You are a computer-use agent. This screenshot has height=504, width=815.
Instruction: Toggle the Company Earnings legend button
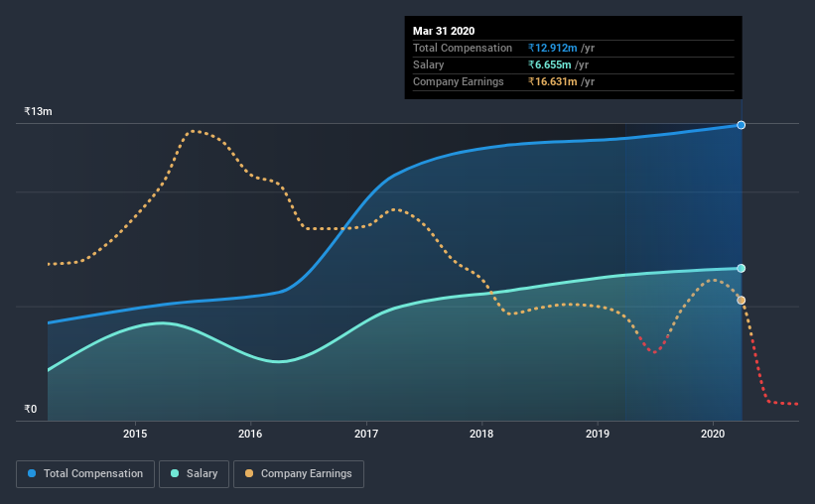[299, 474]
